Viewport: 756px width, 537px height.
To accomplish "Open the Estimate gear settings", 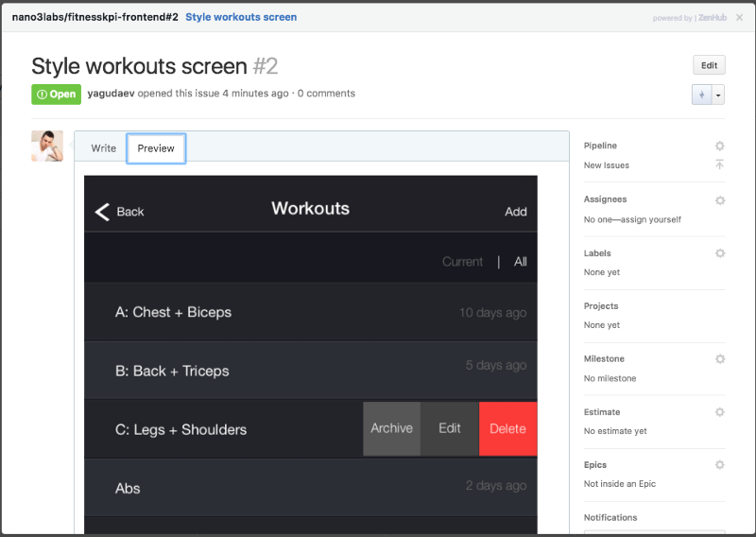I will click(x=719, y=412).
